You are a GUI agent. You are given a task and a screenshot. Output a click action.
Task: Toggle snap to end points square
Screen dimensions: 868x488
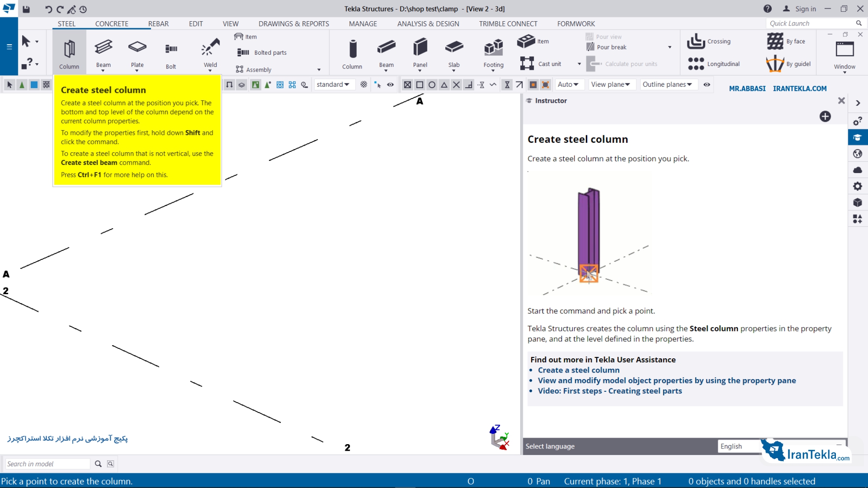[420, 85]
